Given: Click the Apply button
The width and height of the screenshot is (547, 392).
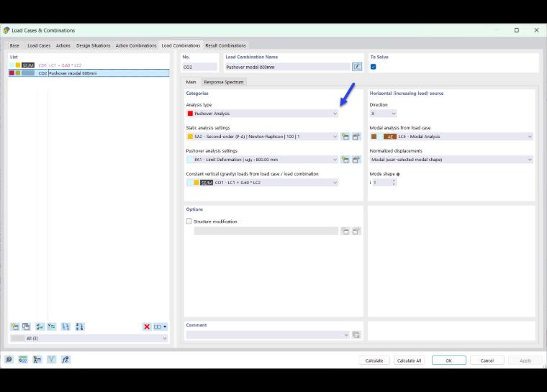Looking at the screenshot, I should [x=525, y=360].
